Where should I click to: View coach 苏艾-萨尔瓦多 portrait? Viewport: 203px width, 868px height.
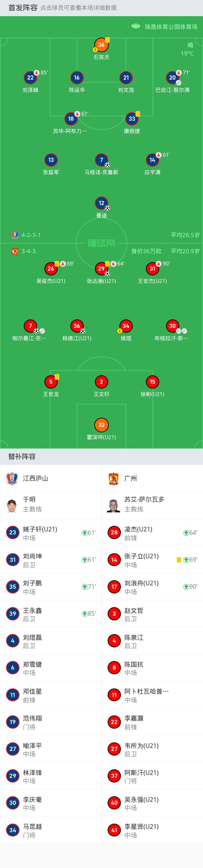(x=114, y=505)
